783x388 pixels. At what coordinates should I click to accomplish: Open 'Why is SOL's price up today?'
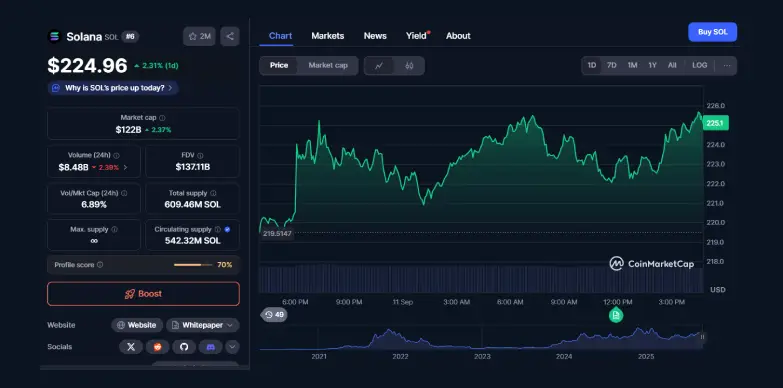pyautogui.click(x=113, y=88)
